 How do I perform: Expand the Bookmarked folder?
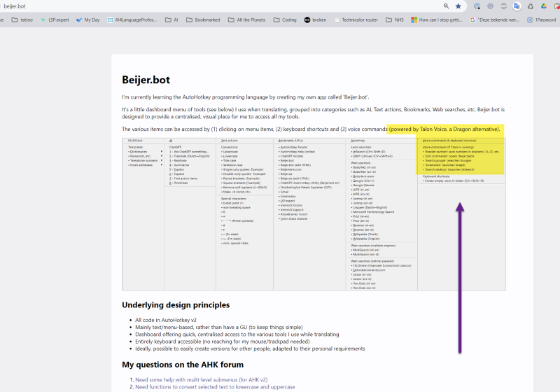[203, 20]
